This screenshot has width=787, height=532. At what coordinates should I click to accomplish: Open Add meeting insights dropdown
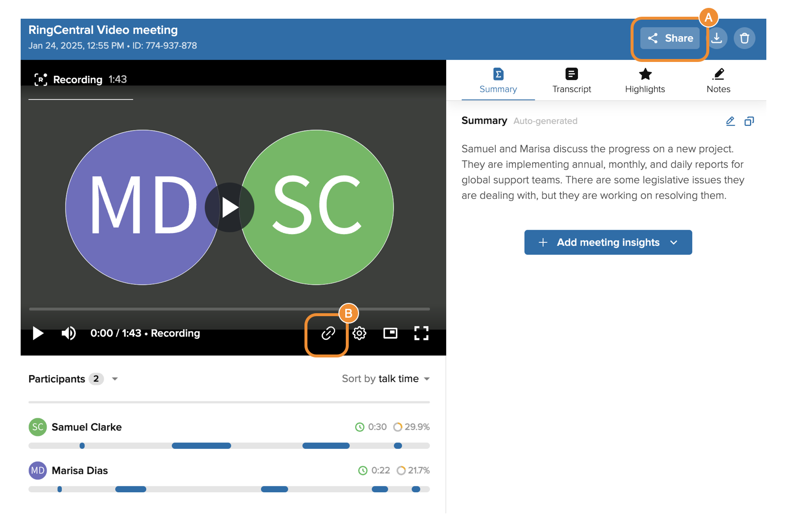pyautogui.click(x=608, y=242)
